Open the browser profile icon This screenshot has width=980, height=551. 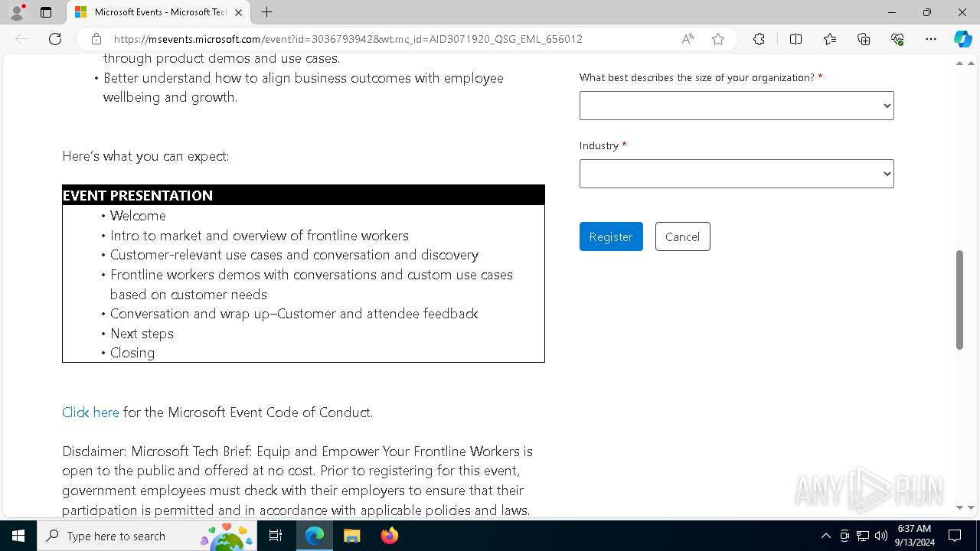(17, 12)
